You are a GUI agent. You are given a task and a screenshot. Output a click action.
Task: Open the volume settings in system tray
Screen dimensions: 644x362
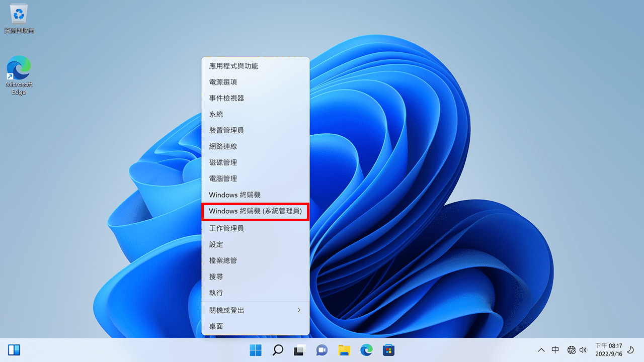[x=584, y=350]
